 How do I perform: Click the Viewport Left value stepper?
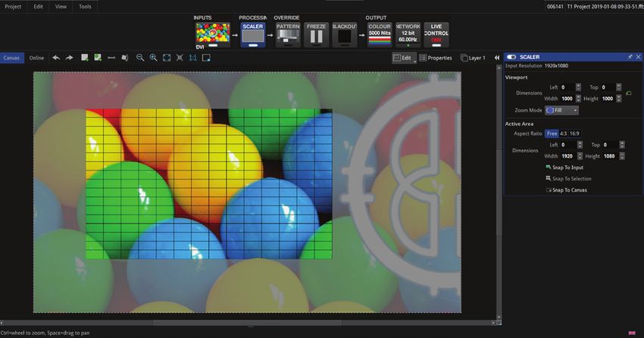(578, 87)
